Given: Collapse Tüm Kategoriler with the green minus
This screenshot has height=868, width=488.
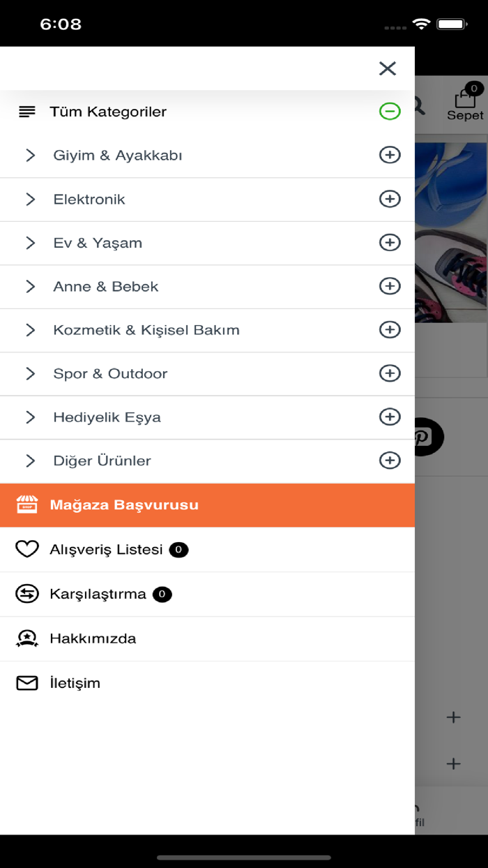Looking at the screenshot, I should tap(390, 111).
